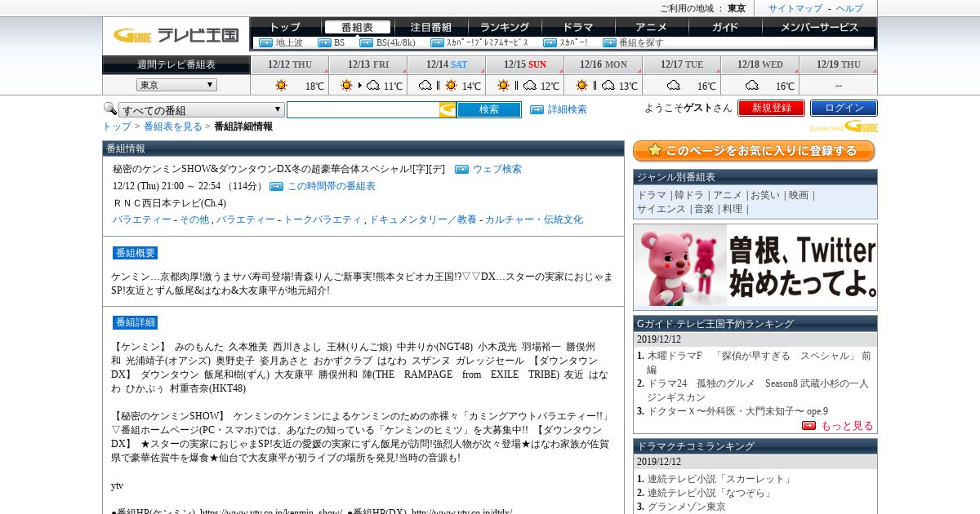Image resolution: width=980 pixels, height=514 pixels.
Task: Select the 注目番組 navigation tab
Action: (430, 27)
